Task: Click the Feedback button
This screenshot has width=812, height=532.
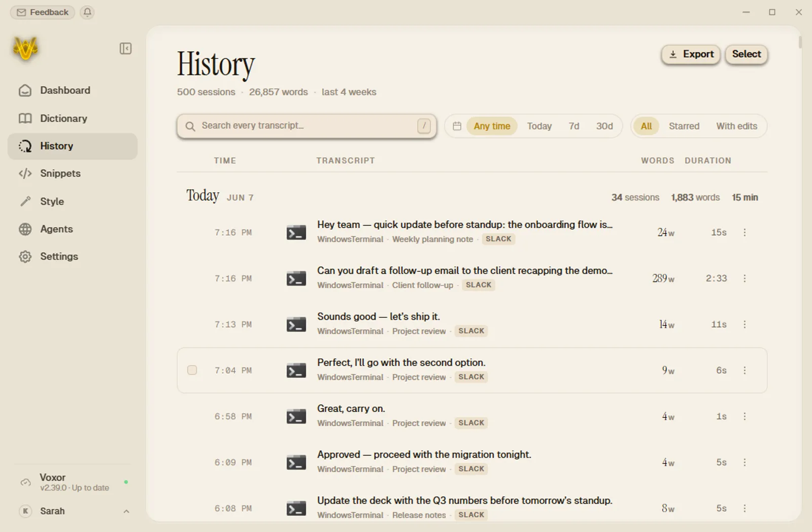Action: pyautogui.click(x=43, y=12)
